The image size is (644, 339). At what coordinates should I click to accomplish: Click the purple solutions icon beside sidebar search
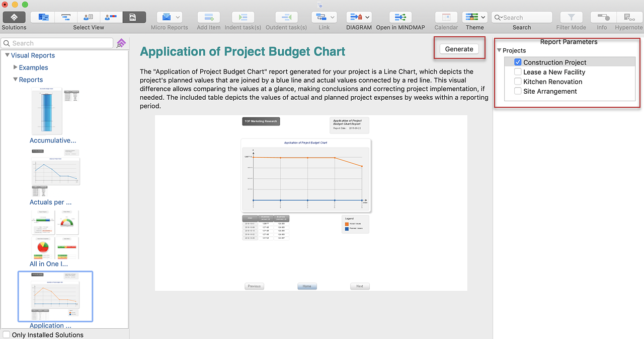pyautogui.click(x=121, y=43)
